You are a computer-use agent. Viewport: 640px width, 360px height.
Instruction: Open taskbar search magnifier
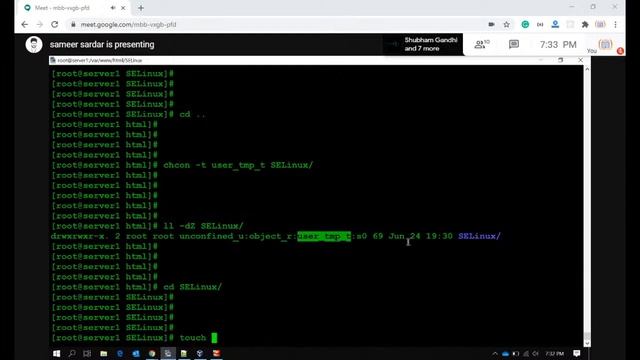pyautogui.click(x=72, y=353)
